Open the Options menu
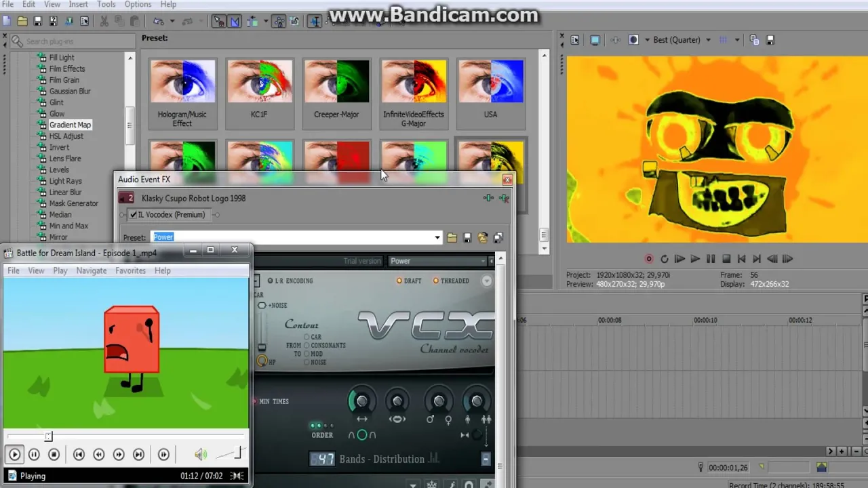The height and width of the screenshot is (488, 868). click(138, 5)
